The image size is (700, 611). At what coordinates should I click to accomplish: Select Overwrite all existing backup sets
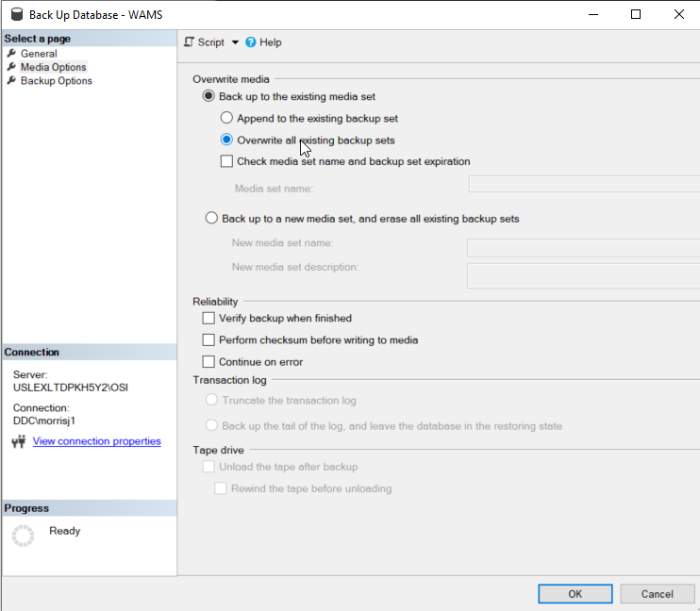point(226,140)
